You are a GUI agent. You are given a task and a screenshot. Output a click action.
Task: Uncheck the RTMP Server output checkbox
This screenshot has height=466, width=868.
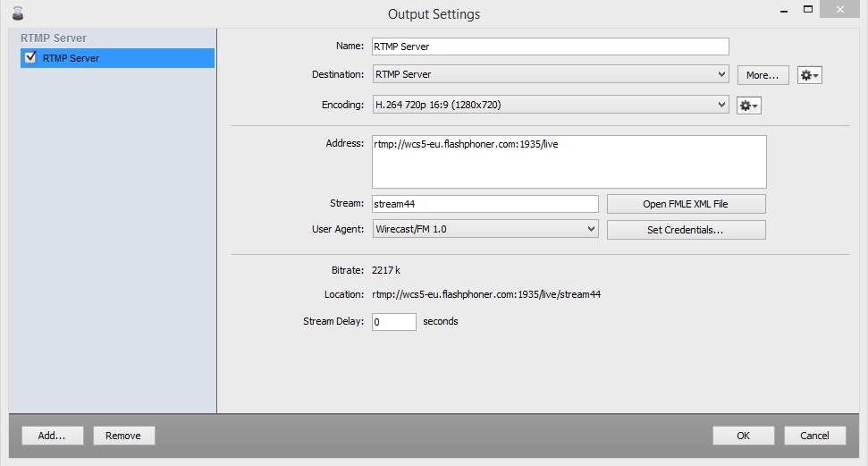tap(31, 58)
